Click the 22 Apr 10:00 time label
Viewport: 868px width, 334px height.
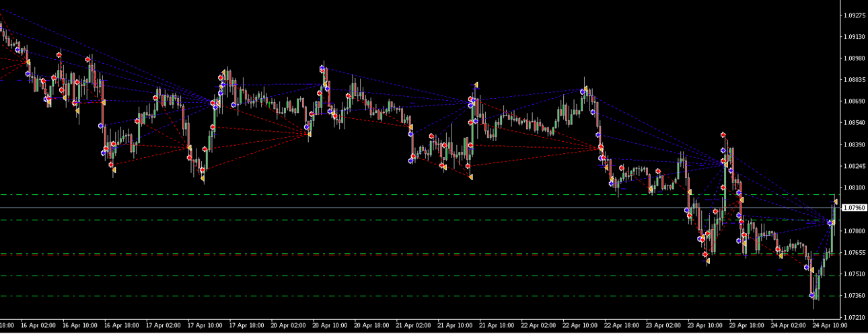(581, 325)
